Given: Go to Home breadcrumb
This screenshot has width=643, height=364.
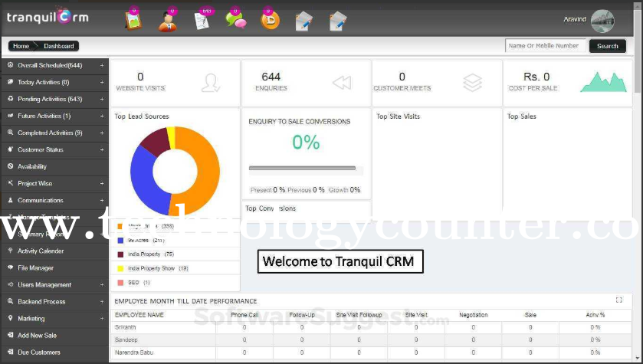Looking at the screenshot, I should point(21,46).
